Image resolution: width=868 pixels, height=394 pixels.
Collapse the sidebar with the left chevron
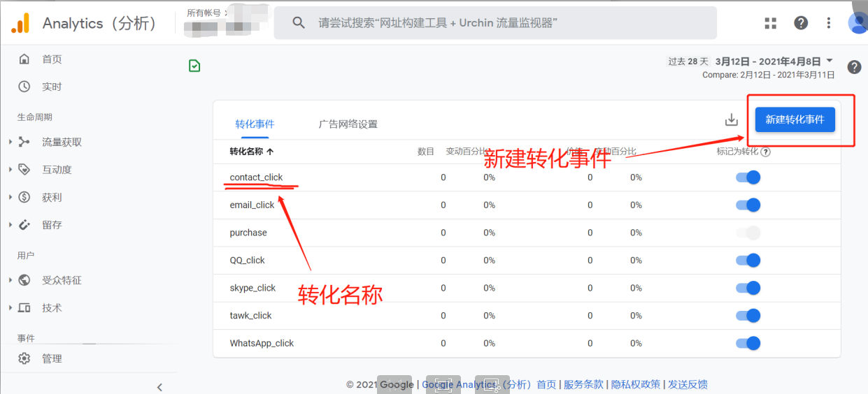pos(159,387)
